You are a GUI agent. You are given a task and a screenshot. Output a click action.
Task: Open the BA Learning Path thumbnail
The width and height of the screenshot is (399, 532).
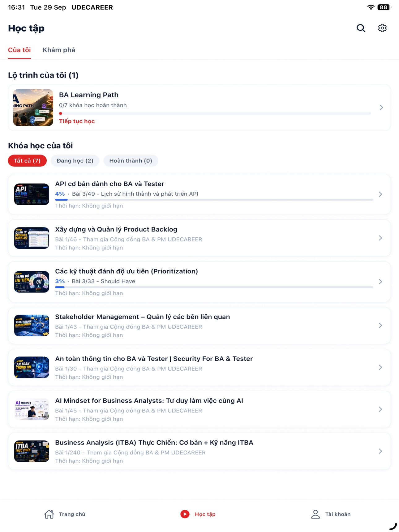(x=33, y=108)
